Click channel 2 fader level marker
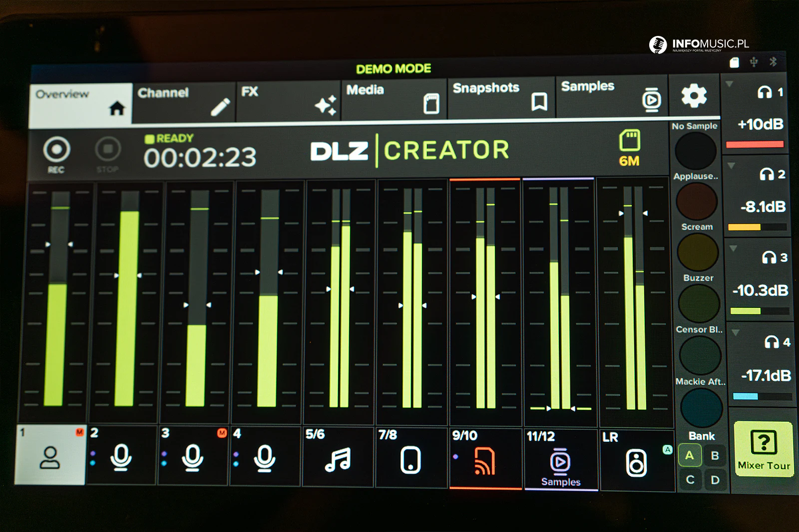 128,275
